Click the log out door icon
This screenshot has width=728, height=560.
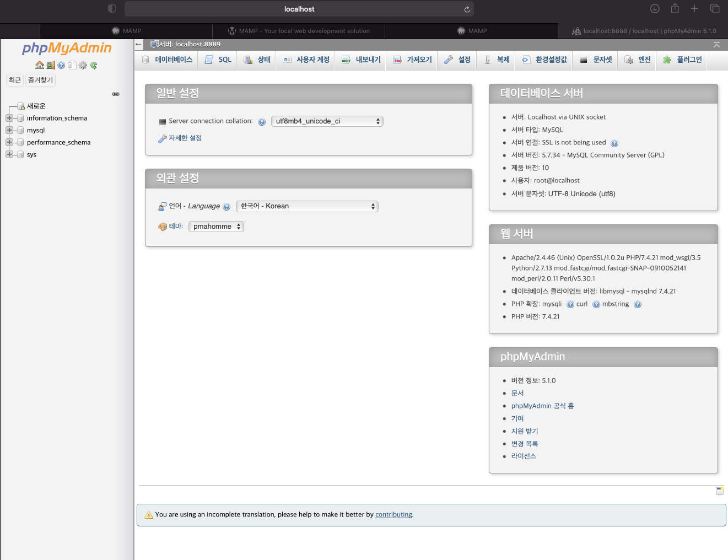point(51,65)
